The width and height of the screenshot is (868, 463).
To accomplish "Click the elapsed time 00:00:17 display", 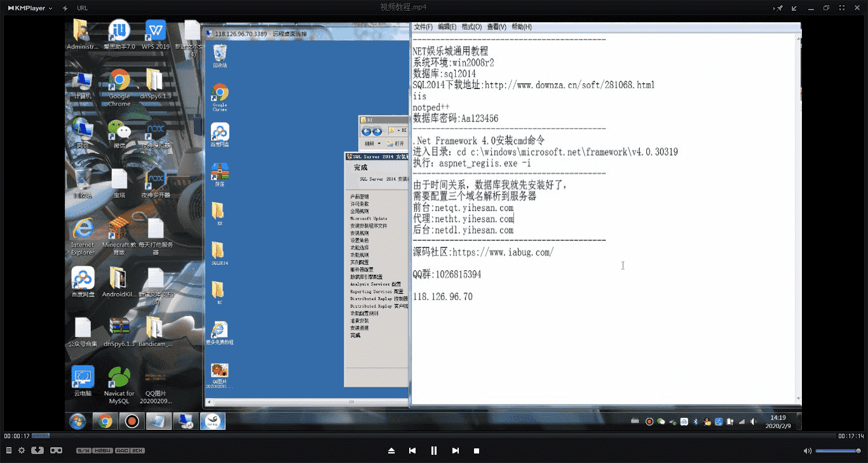I will click(x=17, y=436).
